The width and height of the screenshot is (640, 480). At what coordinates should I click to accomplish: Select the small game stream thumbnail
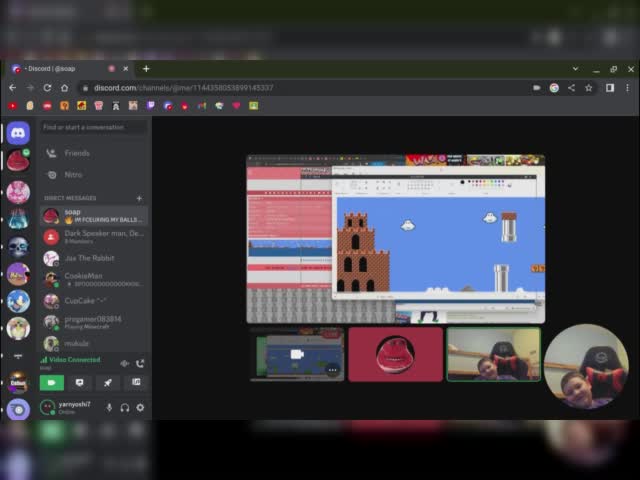pyautogui.click(x=297, y=354)
